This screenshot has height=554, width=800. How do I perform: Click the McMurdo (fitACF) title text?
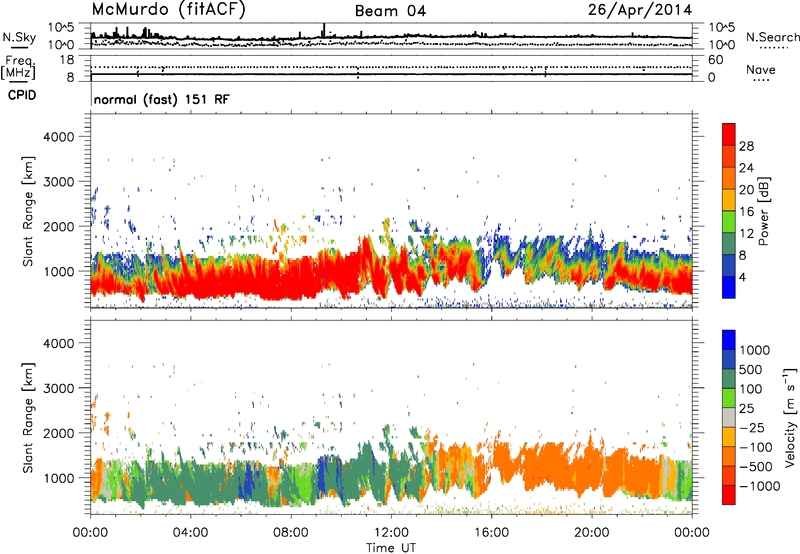(168, 10)
